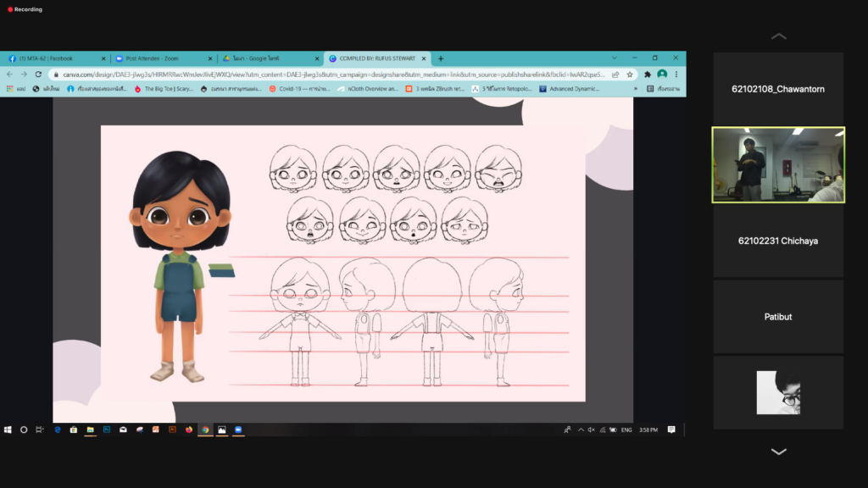Open Microsoft Store in taskbar

click(74, 430)
